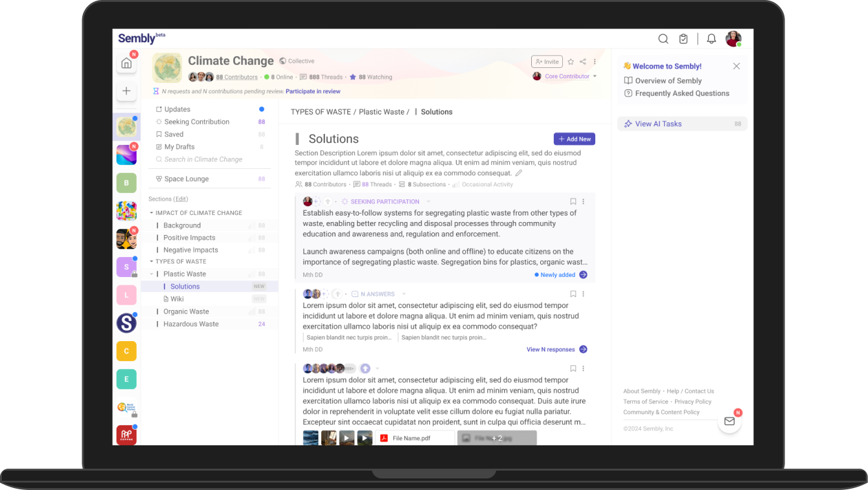Edit section description with pencil icon

click(x=519, y=173)
